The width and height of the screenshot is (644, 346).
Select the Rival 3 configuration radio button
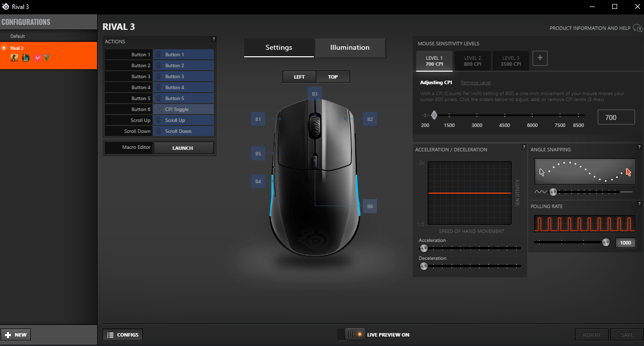click(4, 48)
